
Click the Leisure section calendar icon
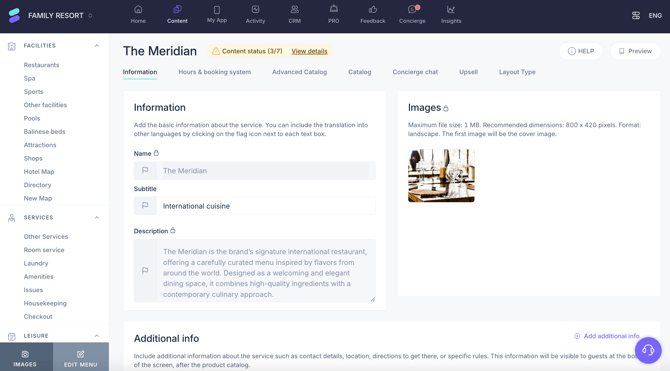[12, 336]
